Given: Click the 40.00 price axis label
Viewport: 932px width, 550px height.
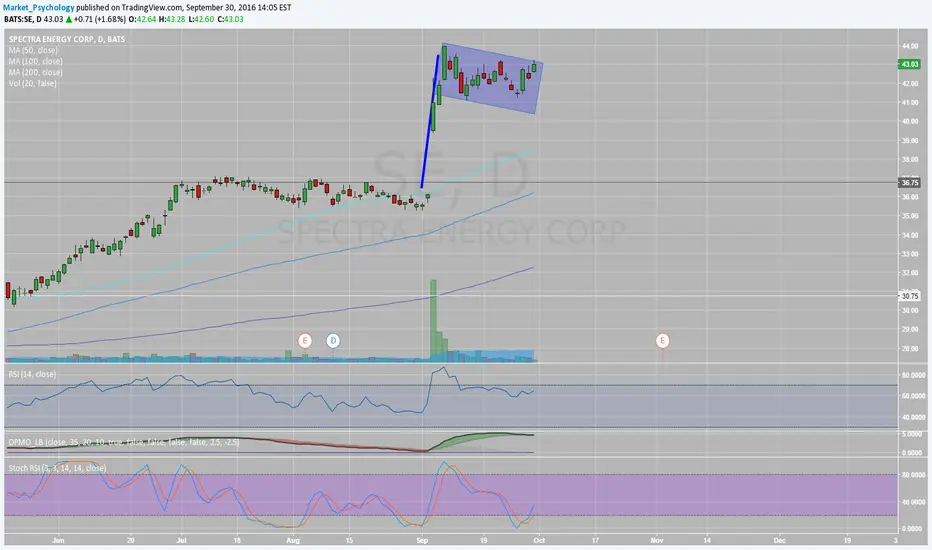Looking at the screenshot, I should [909, 121].
